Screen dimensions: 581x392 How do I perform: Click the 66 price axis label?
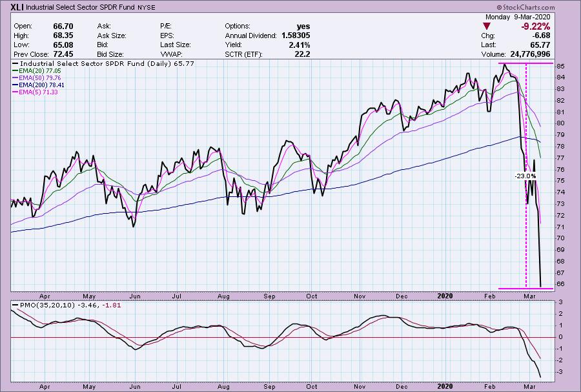click(560, 284)
